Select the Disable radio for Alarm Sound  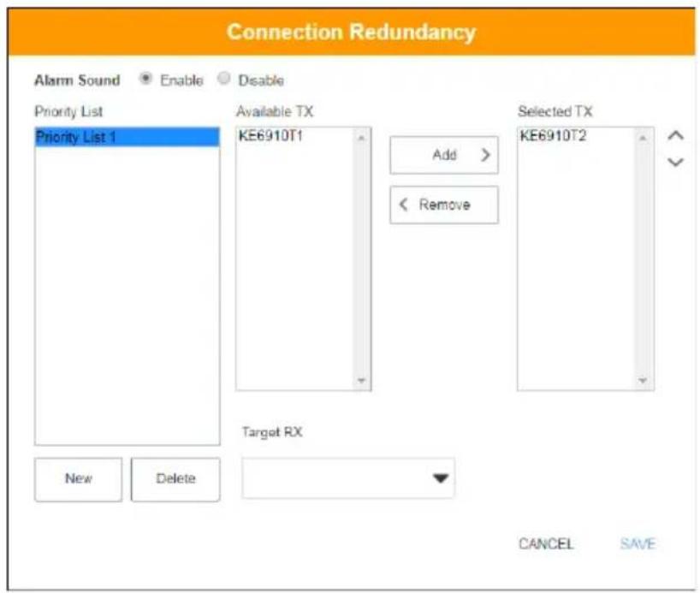(223, 79)
